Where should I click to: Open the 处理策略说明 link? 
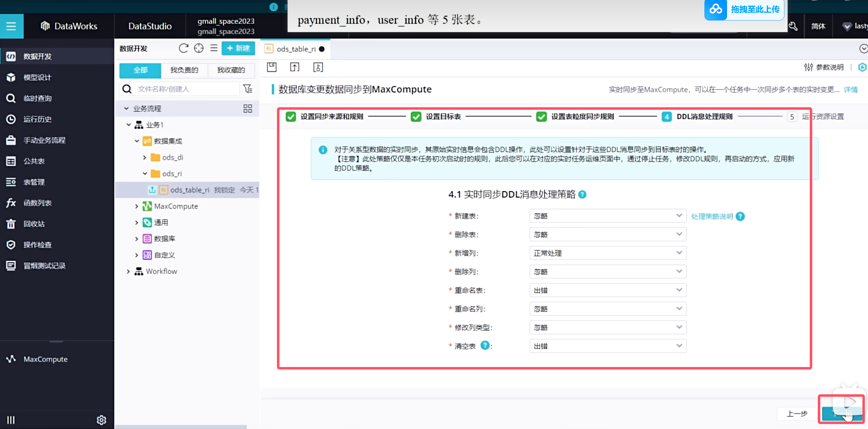712,216
